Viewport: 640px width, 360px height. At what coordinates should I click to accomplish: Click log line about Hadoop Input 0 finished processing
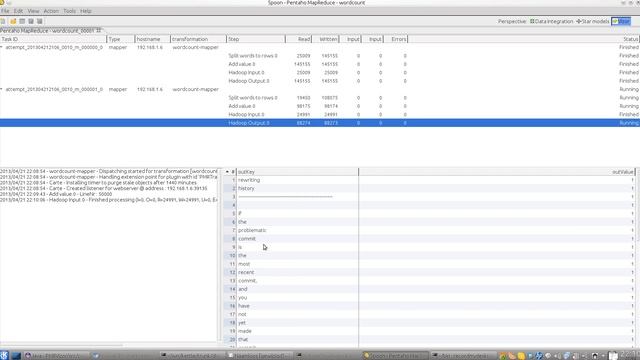pyautogui.click(x=109, y=200)
